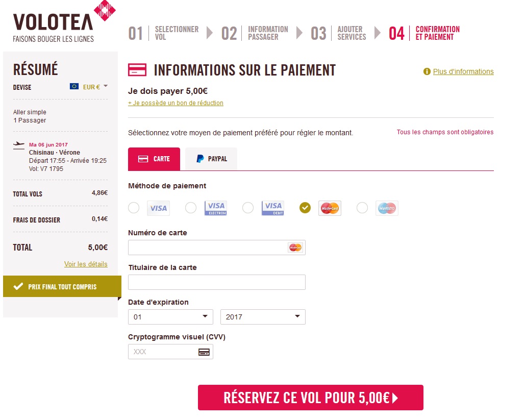Open the expiration month dropdown
Viewport: 525px width, 420px height.
pyautogui.click(x=170, y=317)
